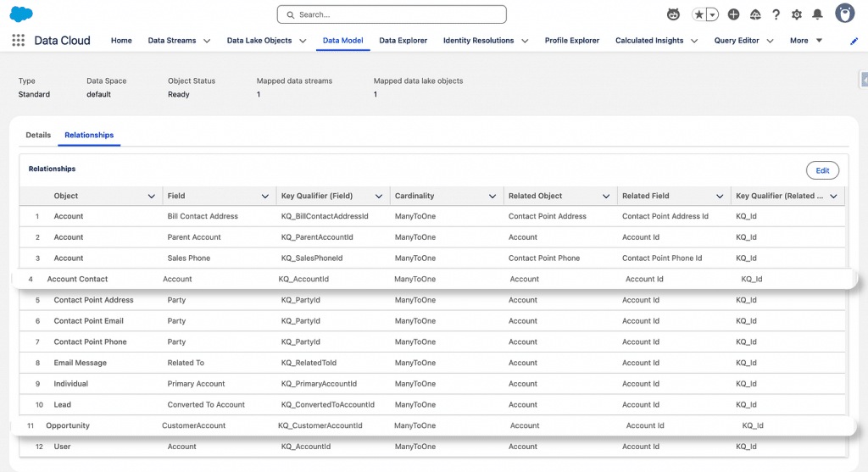
Task: Open the Setup gear icon
Action: tap(796, 14)
